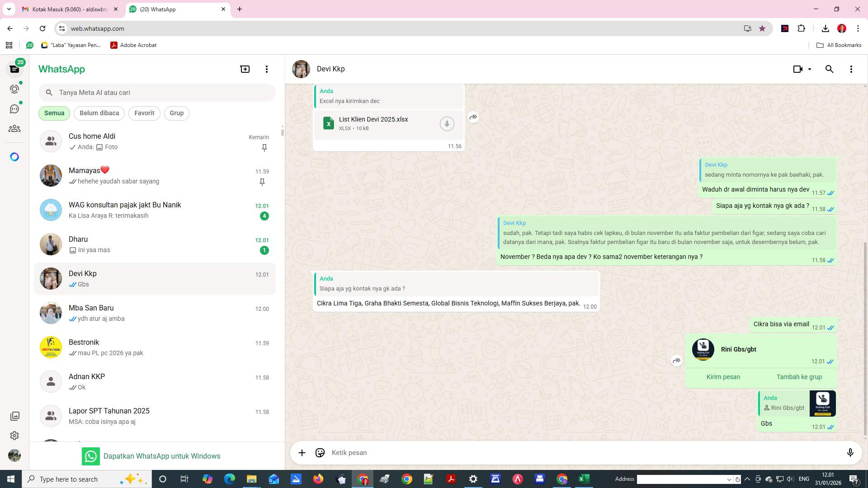
Task: Enable the Grup chat filter
Action: click(x=176, y=113)
